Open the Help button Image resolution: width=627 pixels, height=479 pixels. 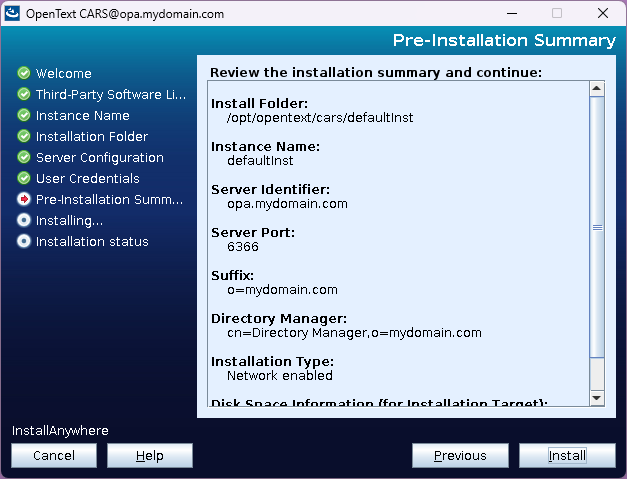pos(150,455)
